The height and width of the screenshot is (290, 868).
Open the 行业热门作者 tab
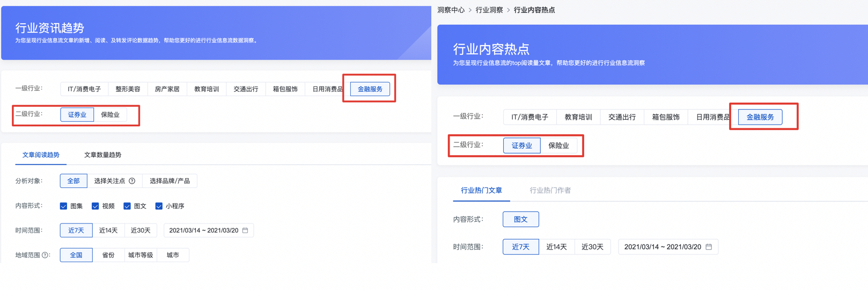[550, 190]
